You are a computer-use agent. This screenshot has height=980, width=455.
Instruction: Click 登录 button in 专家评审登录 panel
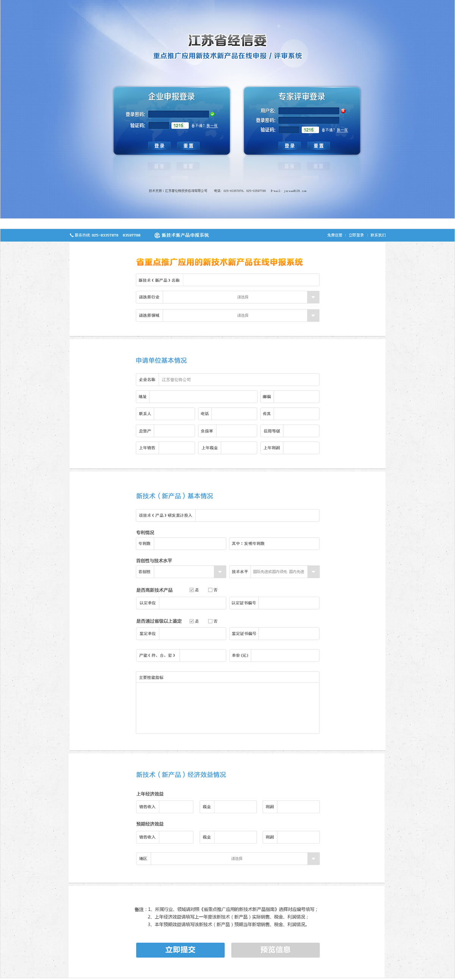[x=290, y=146]
